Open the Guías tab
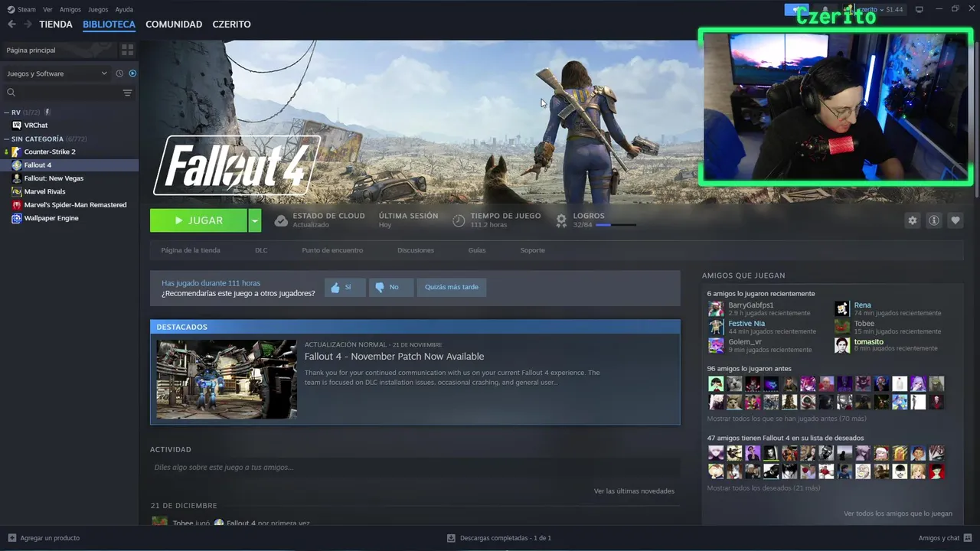980x551 pixels. (x=477, y=250)
